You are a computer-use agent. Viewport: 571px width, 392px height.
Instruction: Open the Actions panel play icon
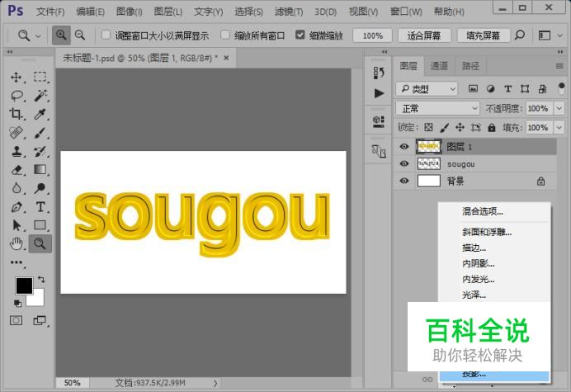pos(379,93)
